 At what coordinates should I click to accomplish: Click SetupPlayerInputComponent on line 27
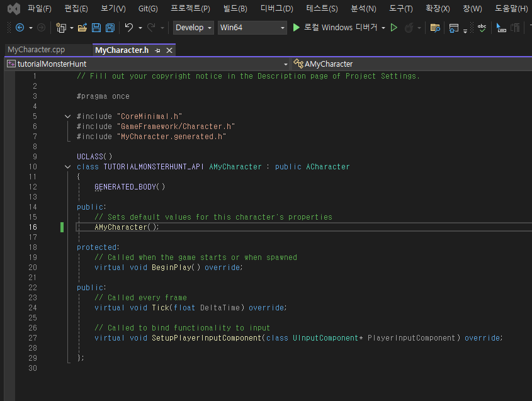coord(207,338)
